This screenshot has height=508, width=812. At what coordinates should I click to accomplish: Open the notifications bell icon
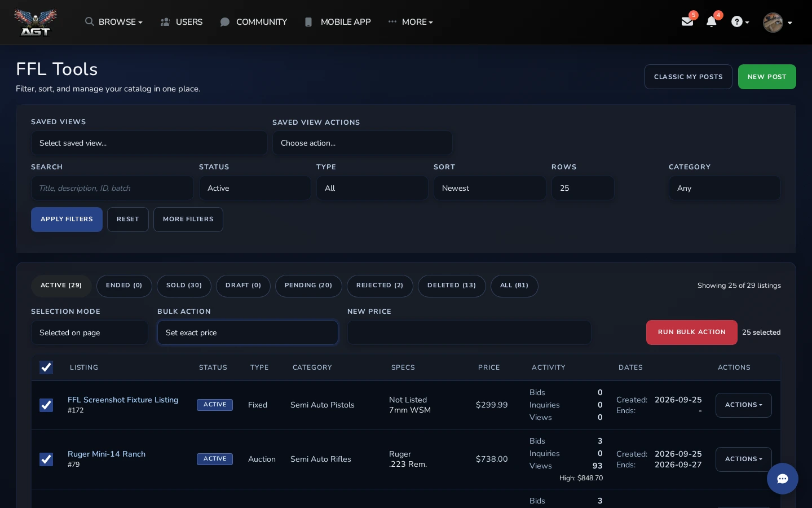pyautogui.click(x=712, y=21)
